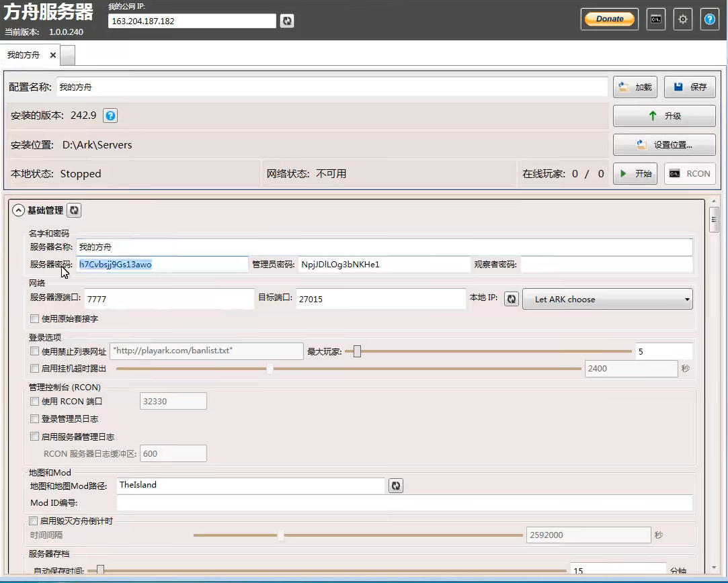Screen dimensions: 728x583
Task: Click the Mod ID编号 field
Action: pos(405,503)
